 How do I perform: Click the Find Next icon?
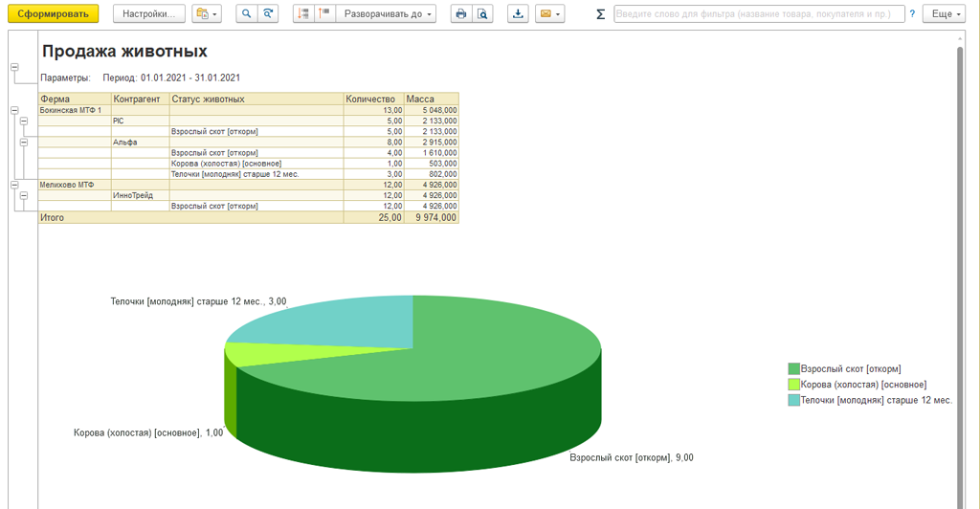click(x=268, y=14)
